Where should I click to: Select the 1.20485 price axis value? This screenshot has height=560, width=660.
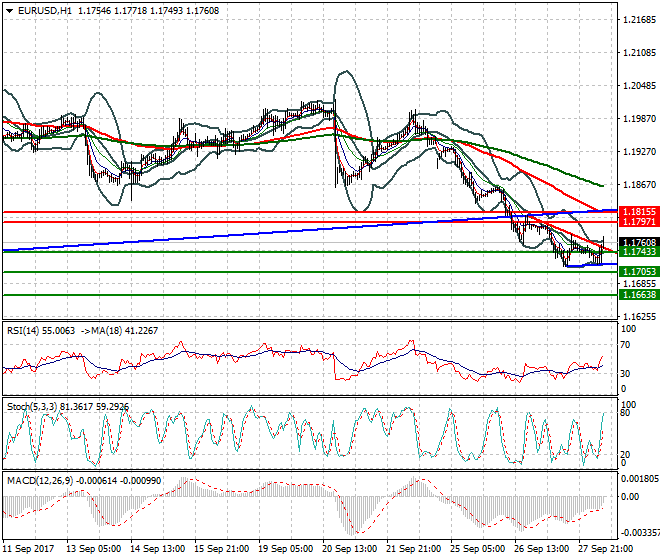click(639, 85)
